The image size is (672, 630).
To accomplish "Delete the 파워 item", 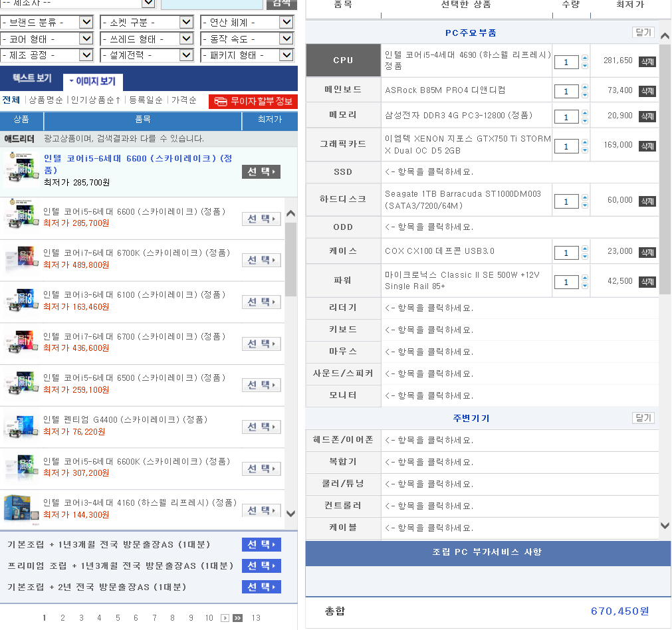I will (647, 282).
